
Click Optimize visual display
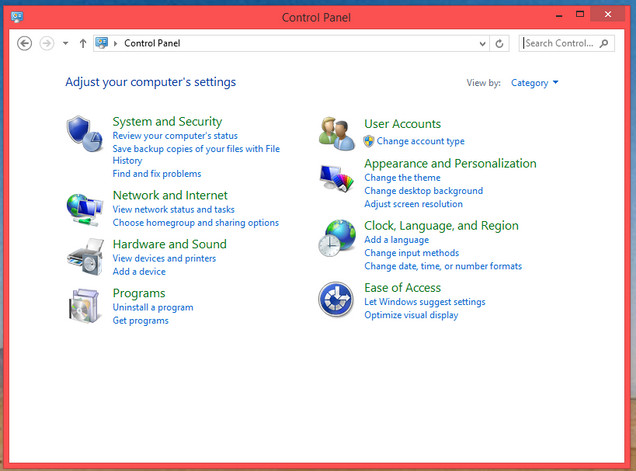click(x=411, y=315)
